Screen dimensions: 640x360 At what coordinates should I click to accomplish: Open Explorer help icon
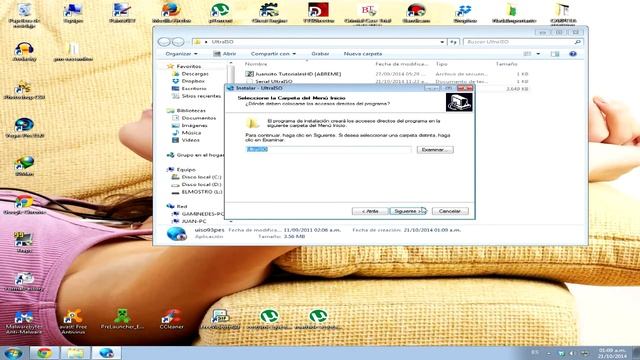pos(573,54)
